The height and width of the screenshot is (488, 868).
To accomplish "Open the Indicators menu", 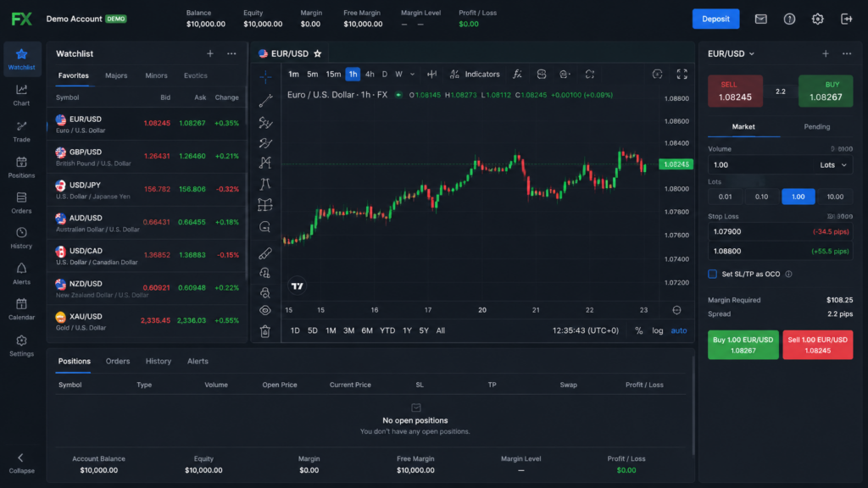I will coord(475,75).
